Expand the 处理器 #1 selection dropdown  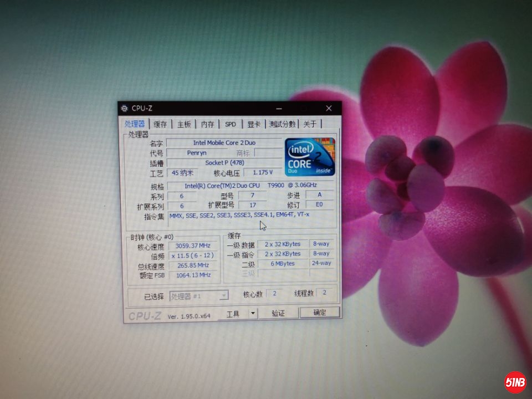[x=223, y=296]
